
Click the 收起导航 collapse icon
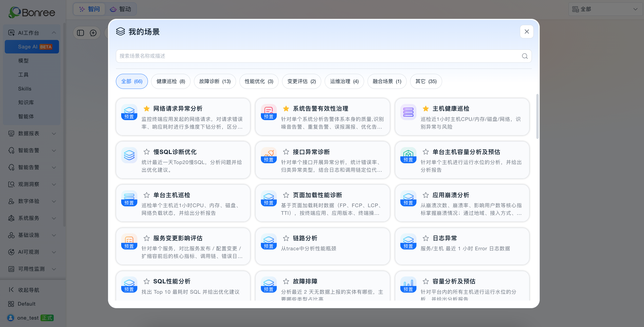tap(11, 290)
